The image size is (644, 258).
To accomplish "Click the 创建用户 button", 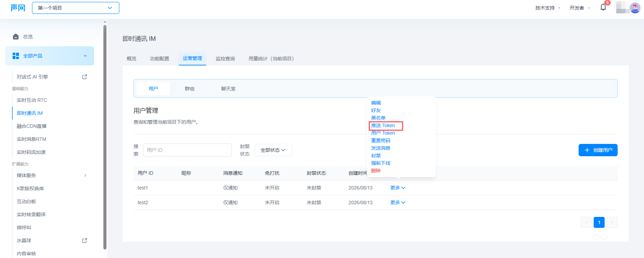I will pos(598,150).
